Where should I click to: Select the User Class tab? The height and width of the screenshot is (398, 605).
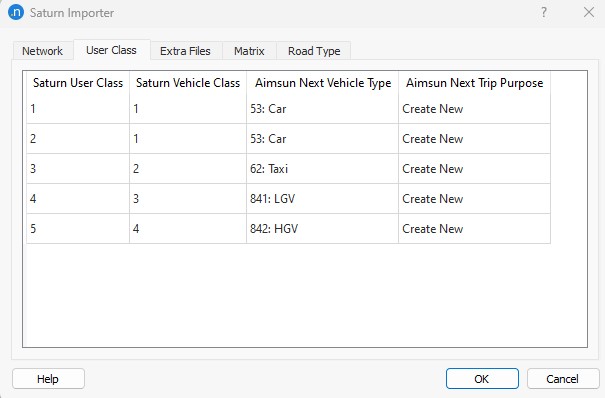pyautogui.click(x=112, y=50)
